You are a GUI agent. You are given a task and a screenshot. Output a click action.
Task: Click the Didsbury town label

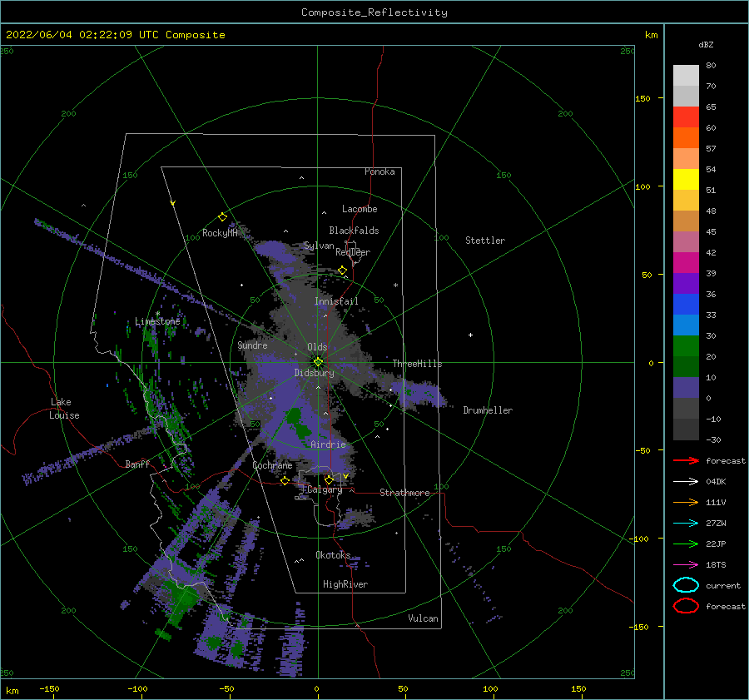(314, 373)
